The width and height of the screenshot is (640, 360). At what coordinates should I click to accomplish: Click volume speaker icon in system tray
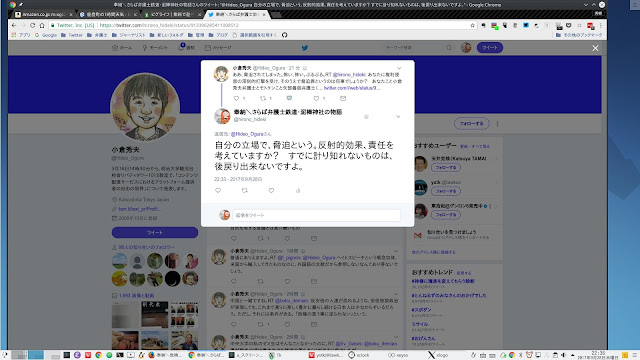pyautogui.click(x=563, y=355)
